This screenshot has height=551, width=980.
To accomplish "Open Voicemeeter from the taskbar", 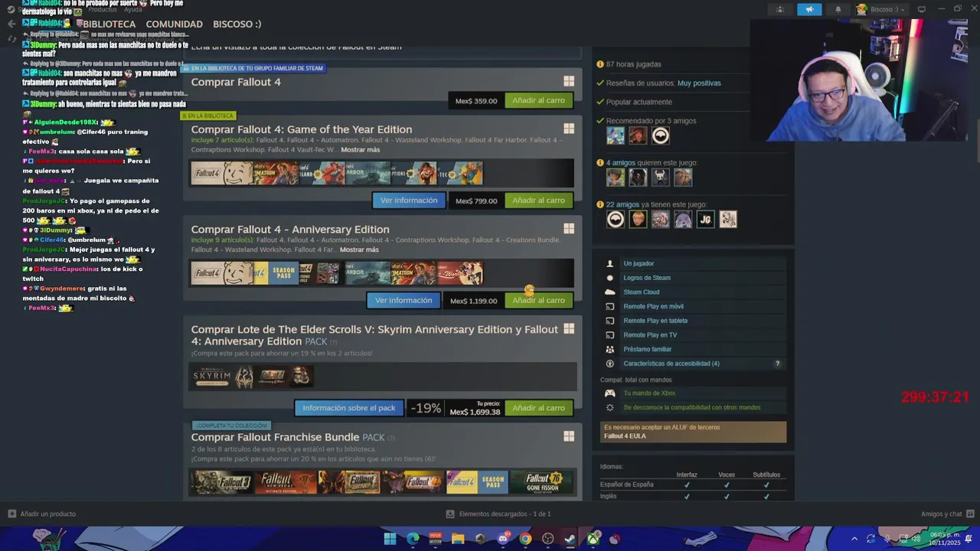I will coord(436,539).
